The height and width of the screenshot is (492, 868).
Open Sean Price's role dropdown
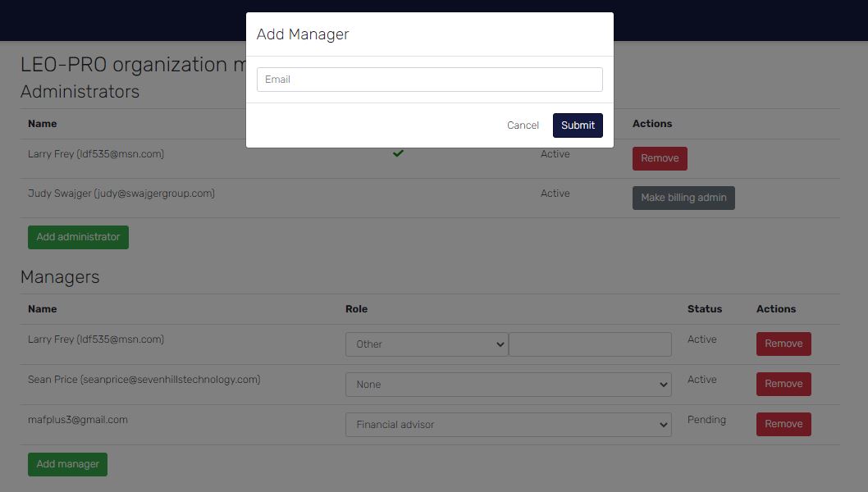coord(509,384)
